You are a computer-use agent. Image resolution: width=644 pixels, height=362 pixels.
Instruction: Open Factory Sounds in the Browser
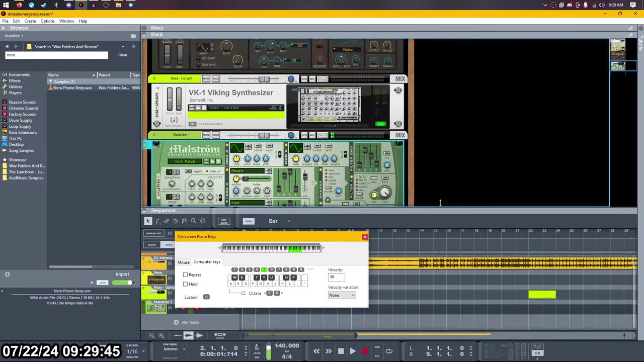click(22, 114)
